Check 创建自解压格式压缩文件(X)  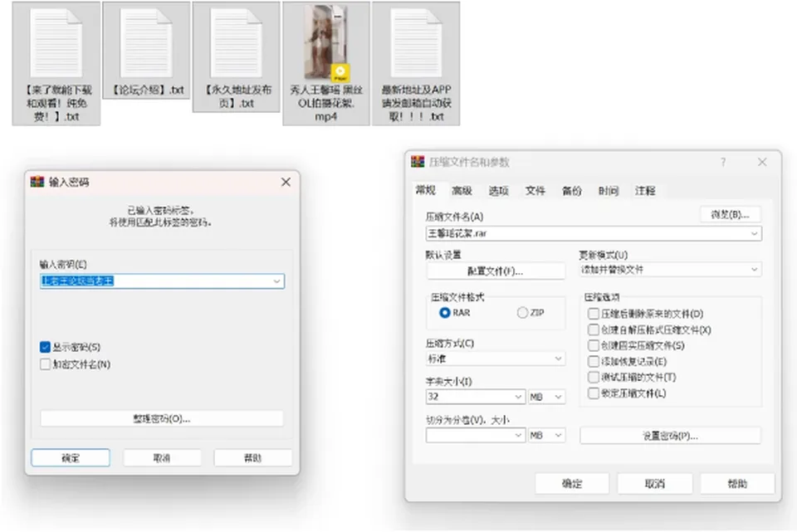tap(593, 329)
